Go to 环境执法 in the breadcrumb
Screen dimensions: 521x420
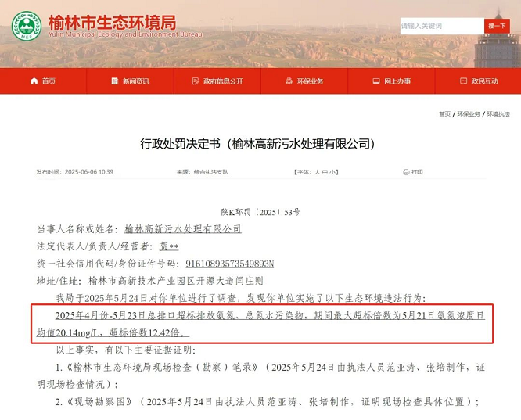coord(498,114)
